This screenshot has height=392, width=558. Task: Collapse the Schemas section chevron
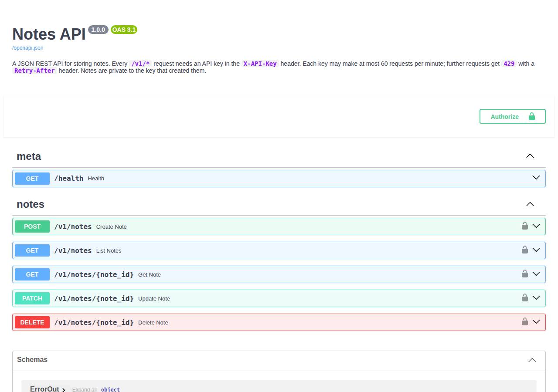pos(532,360)
